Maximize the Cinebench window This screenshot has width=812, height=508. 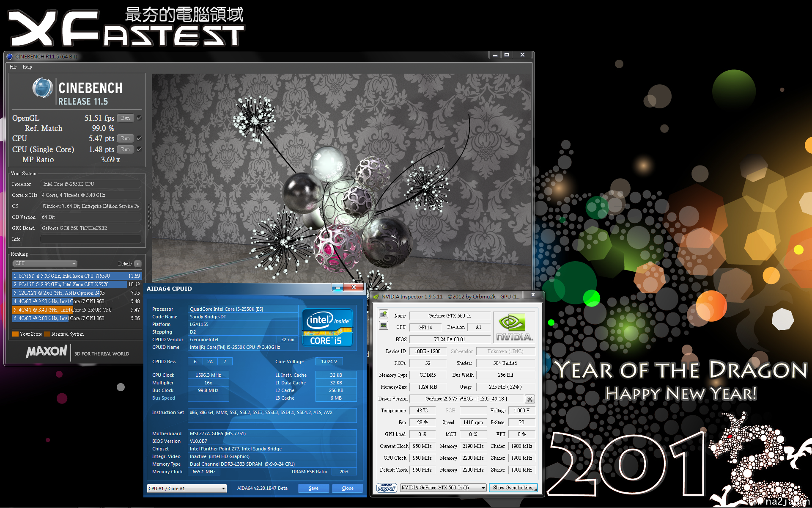pos(507,55)
